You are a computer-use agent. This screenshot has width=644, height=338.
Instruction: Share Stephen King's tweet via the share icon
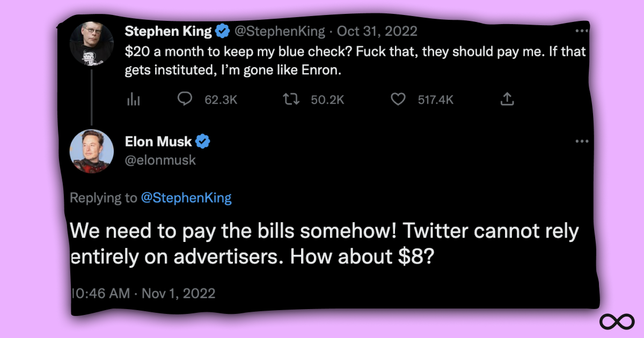click(x=507, y=99)
